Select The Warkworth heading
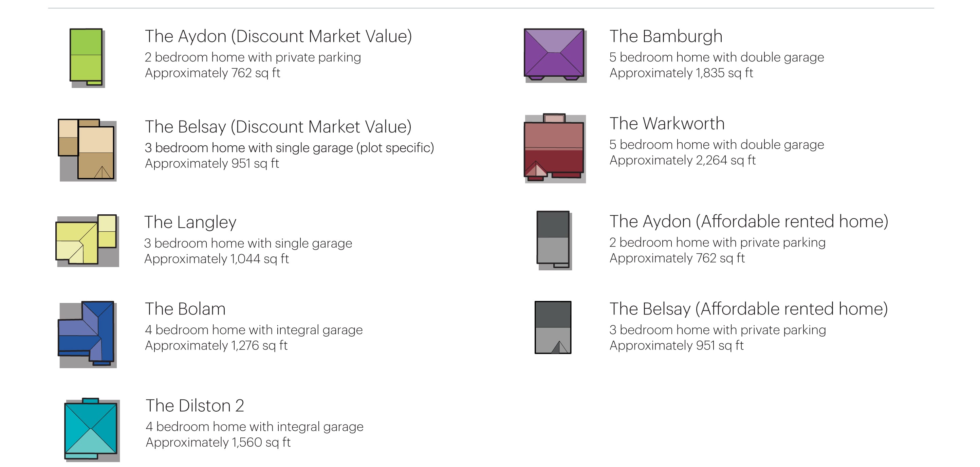 point(667,124)
